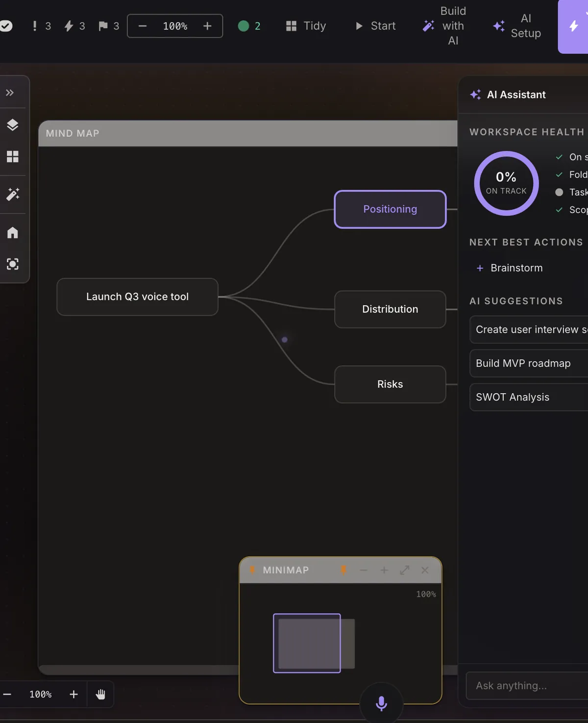Click the 0% On Track progress ring

506,183
